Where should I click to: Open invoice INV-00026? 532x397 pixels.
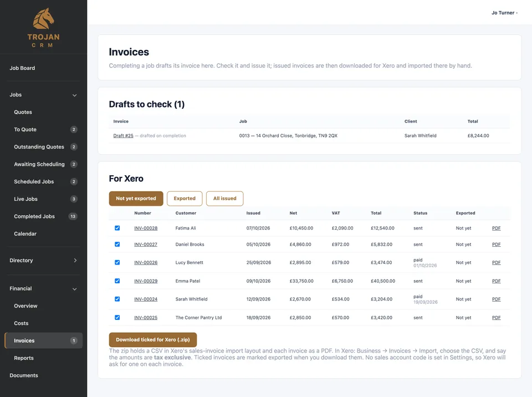tap(146, 262)
